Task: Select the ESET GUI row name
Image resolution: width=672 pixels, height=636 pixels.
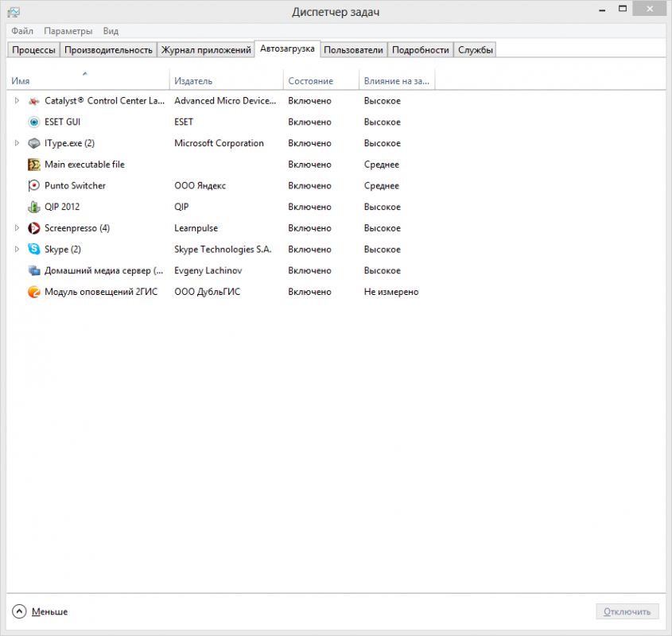Action: (63, 122)
